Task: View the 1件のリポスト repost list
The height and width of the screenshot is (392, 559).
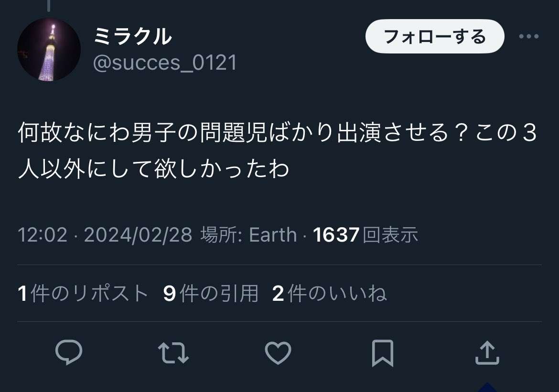Action: click(83, 293)
